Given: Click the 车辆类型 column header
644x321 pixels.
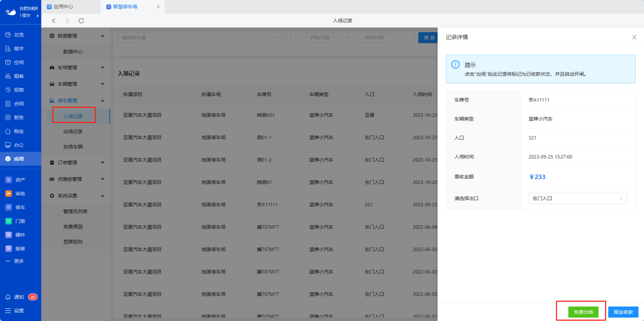Looking at the screenshot, I should pyautogui.click(x=319, y=94).
